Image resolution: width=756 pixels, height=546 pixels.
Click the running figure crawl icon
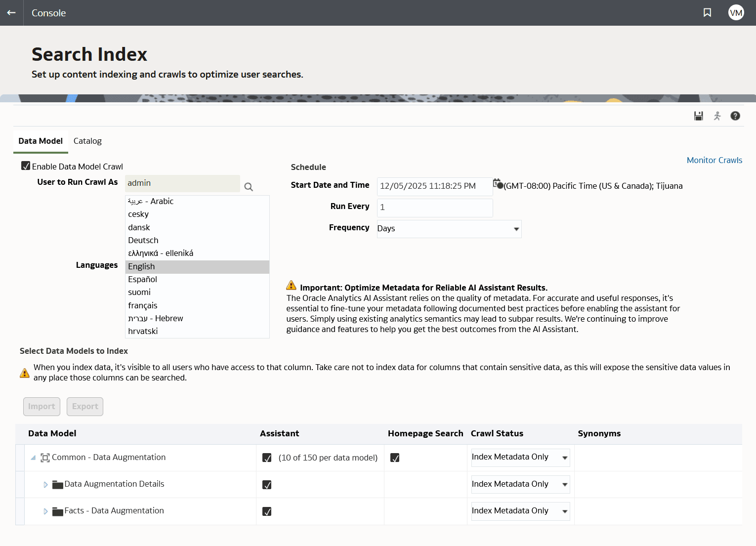point(717,116)
